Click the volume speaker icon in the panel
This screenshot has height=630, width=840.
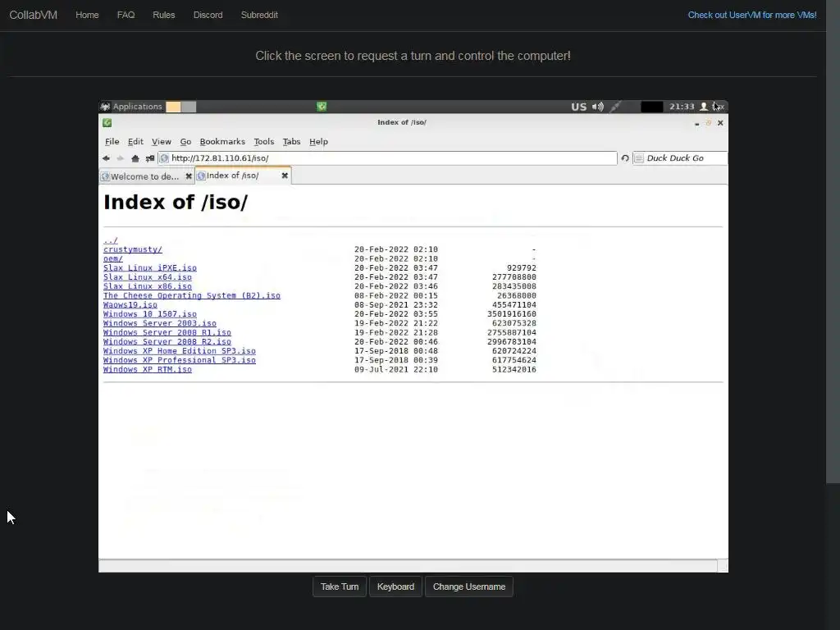click(598, 107)
